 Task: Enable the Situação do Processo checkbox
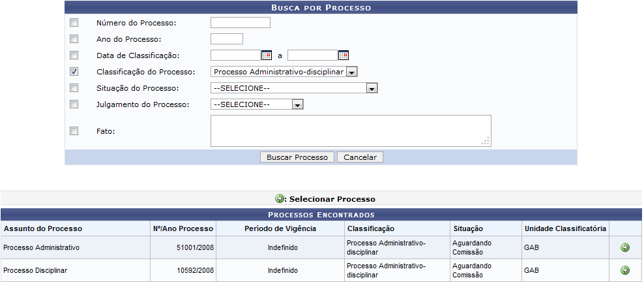click(74, 88)
